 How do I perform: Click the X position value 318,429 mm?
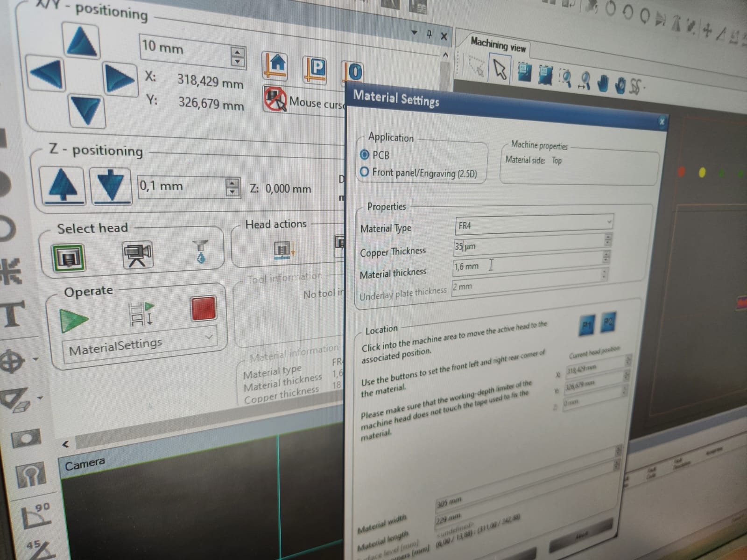[210, 82]
